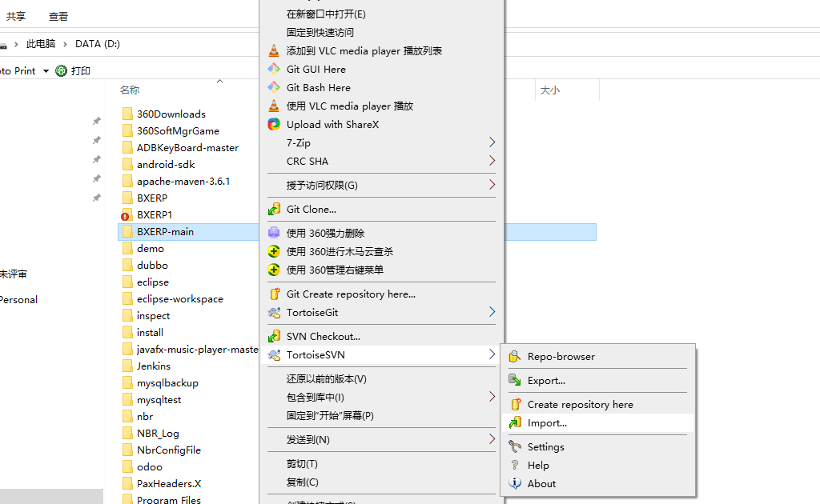This screenshot has width=820, height=504.
Task: Click the printer icon next to 打印
Action: coord(61,70)
